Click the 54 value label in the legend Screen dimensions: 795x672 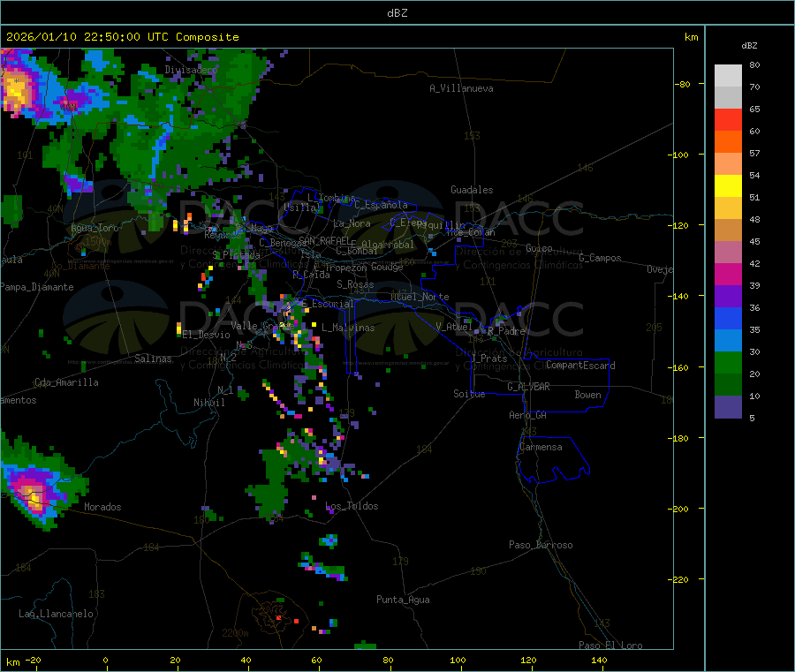click(x=754, y=176)
